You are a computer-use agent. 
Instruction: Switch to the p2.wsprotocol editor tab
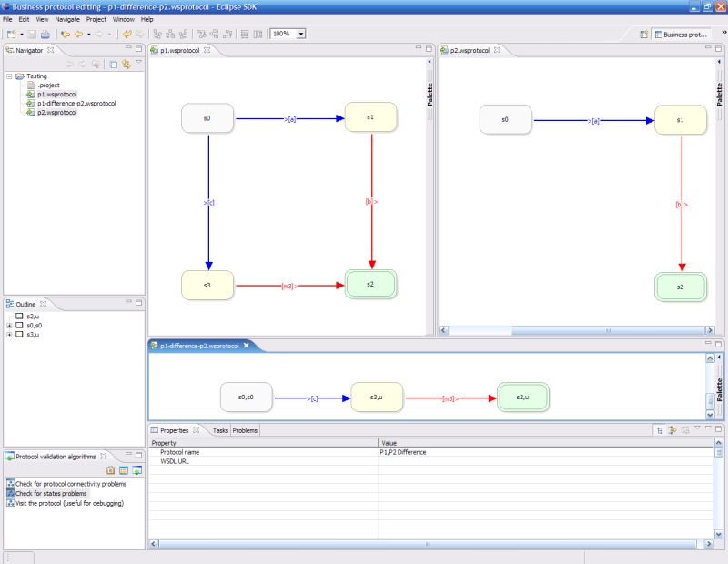click(x=470, y=50)
